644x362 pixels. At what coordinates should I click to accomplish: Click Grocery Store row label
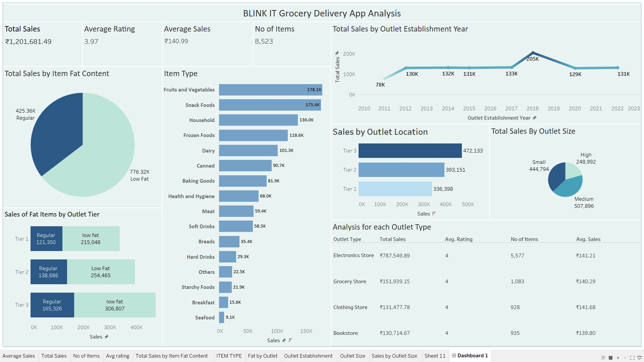pos(350,282)
